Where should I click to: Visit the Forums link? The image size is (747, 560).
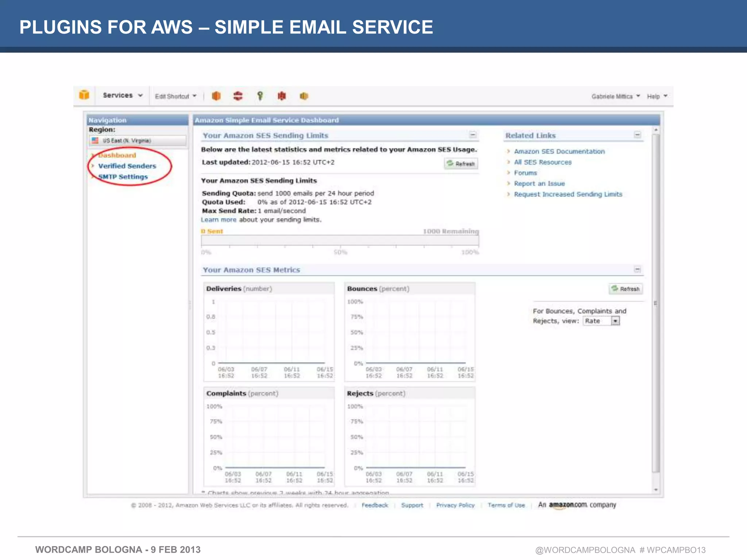(x=526, y=173)
